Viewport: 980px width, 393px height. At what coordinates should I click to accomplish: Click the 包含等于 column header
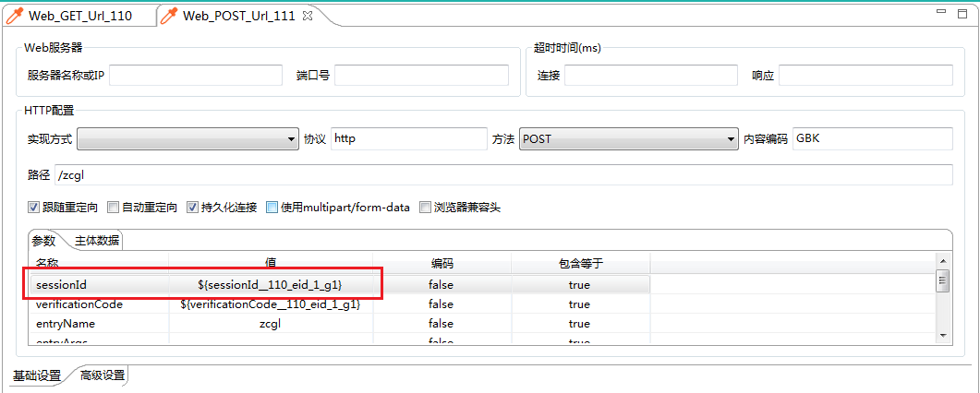pyautogui.click(x=580, y=264)
